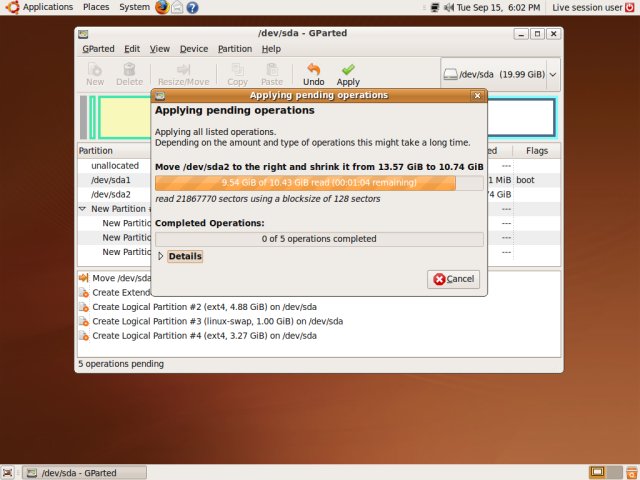The height and width of the screenshot is (480, 640).
Task: Expand the Details section
Action: (160, 256)
